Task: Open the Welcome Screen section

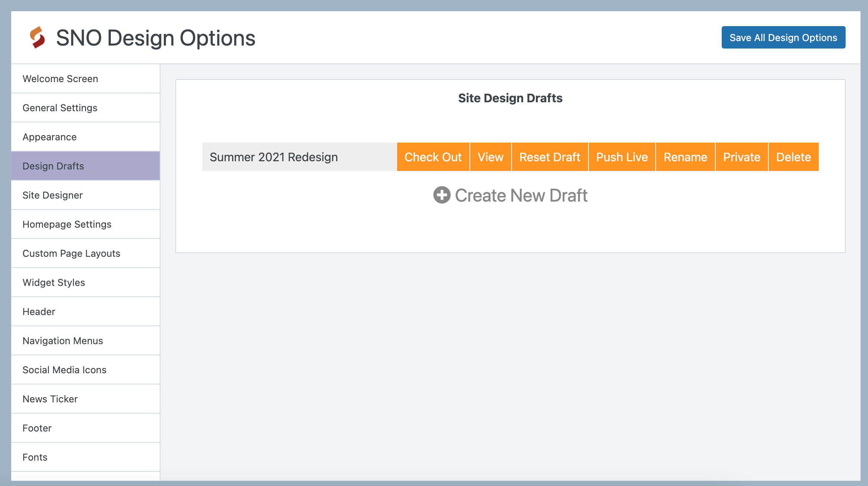Action: [x=85, y=79]
